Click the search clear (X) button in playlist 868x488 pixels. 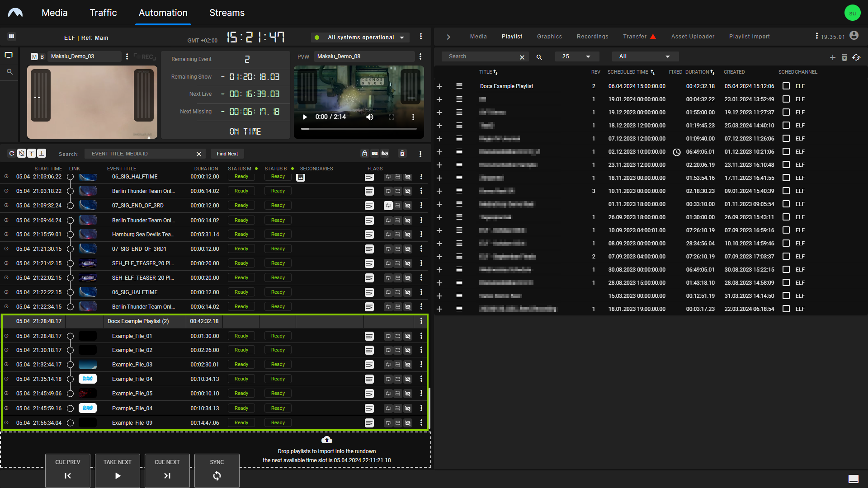[522, 56]
